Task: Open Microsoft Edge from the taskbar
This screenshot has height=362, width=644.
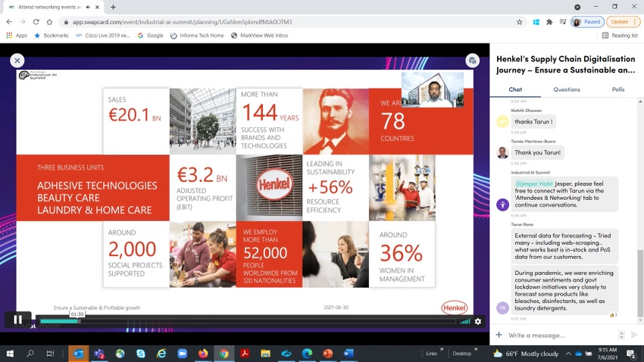Action: point(307,354)
